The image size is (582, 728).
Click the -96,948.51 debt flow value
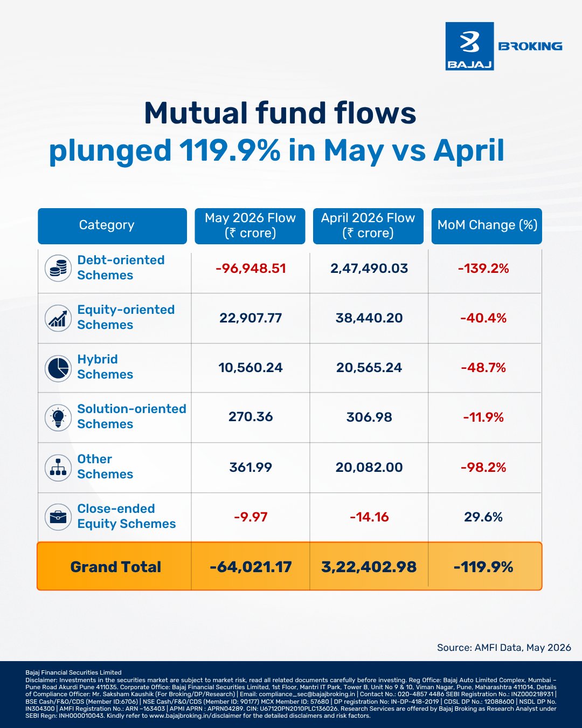[x=251, y=269]
